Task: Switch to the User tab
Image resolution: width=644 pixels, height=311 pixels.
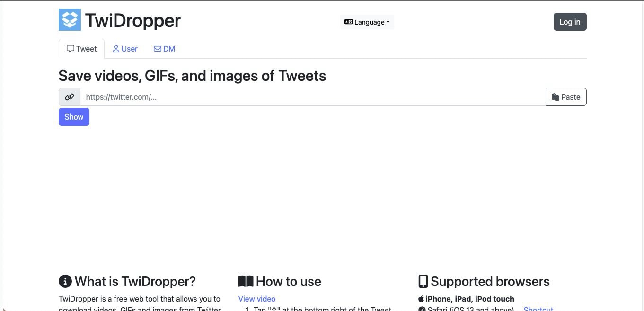Action: point(125,49)
